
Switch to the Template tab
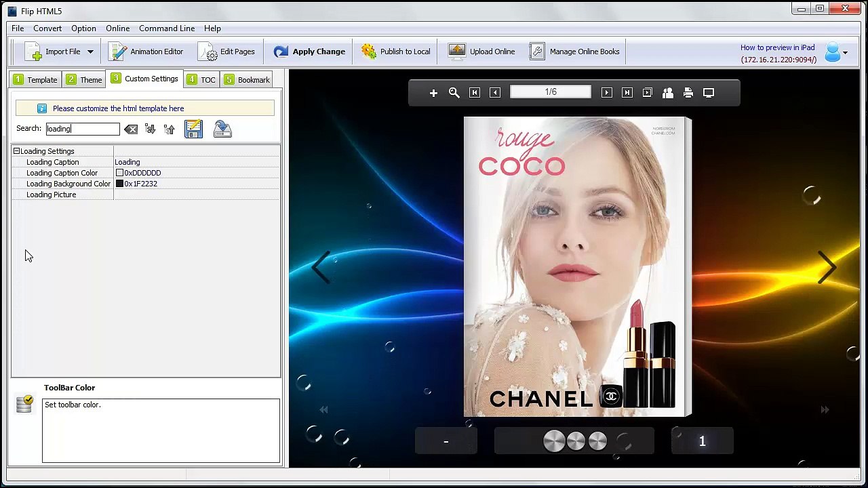[x=35, y=80]
